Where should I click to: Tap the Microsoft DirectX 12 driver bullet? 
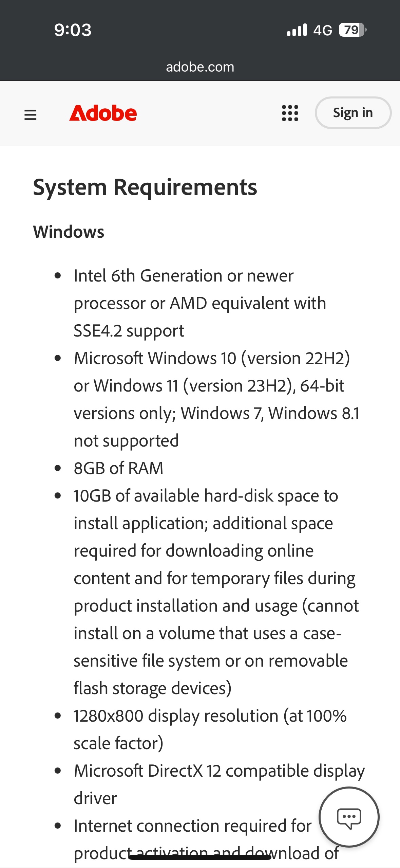[x=219, y=784]
